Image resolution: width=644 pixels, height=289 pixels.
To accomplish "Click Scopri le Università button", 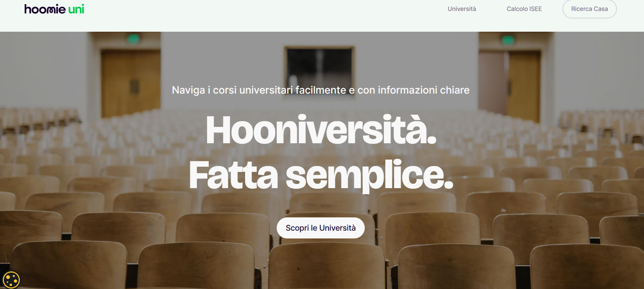I will 320,228.
